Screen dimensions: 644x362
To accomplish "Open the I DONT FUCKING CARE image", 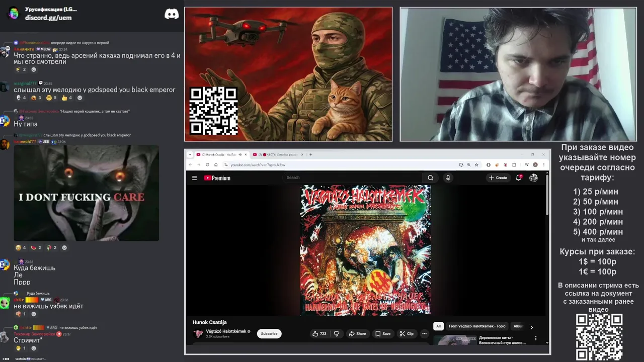I will [86, 193].
